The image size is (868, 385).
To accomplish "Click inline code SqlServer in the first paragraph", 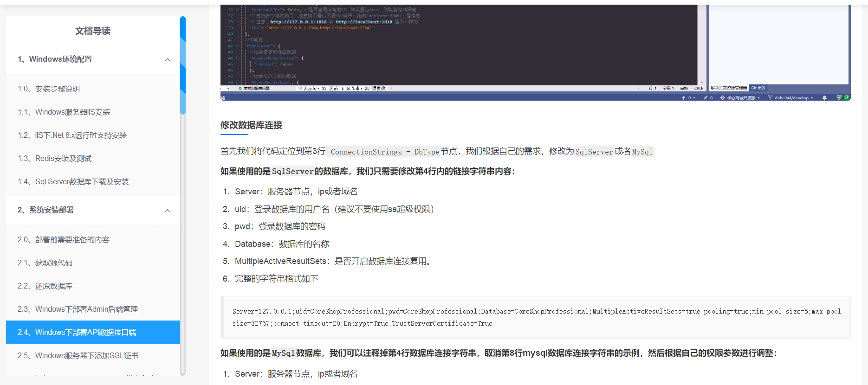I will [594, 152].
